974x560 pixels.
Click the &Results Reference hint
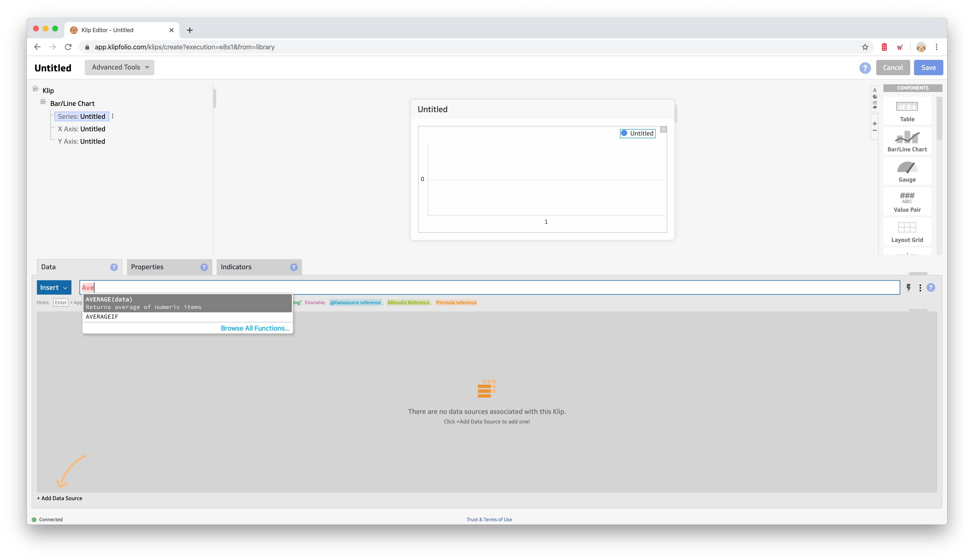pos(408,303)
